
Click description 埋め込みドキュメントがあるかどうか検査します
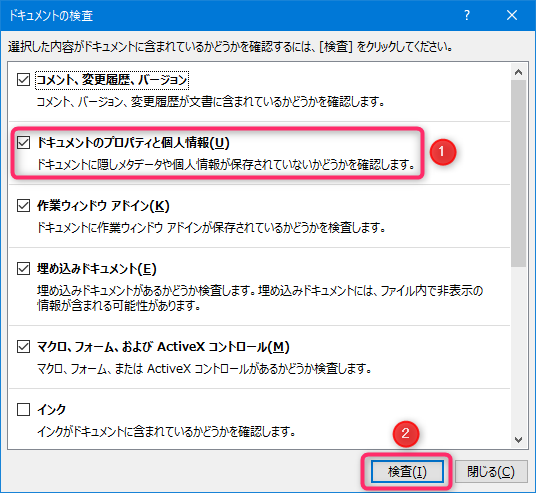[x=260, y=298]
